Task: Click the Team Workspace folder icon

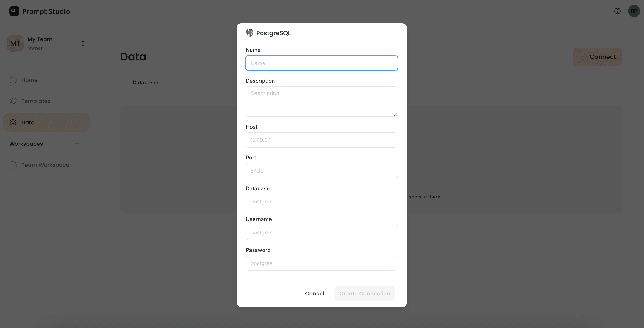Action: [13, 165]
